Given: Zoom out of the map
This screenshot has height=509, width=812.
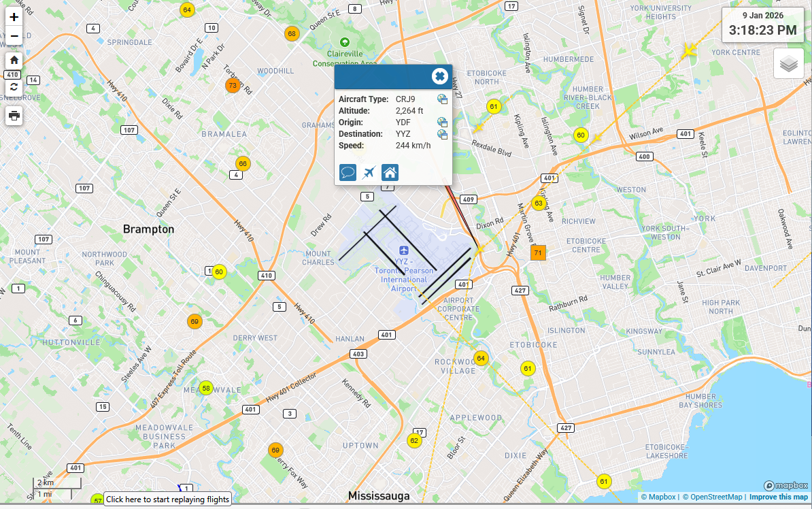Looking at the screenshot, I should (14, 35).
